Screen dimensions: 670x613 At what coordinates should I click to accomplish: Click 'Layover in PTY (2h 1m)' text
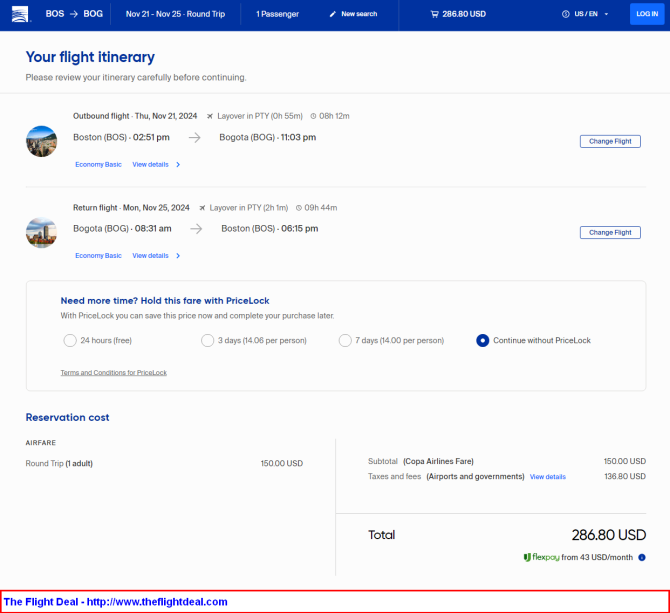249,208
